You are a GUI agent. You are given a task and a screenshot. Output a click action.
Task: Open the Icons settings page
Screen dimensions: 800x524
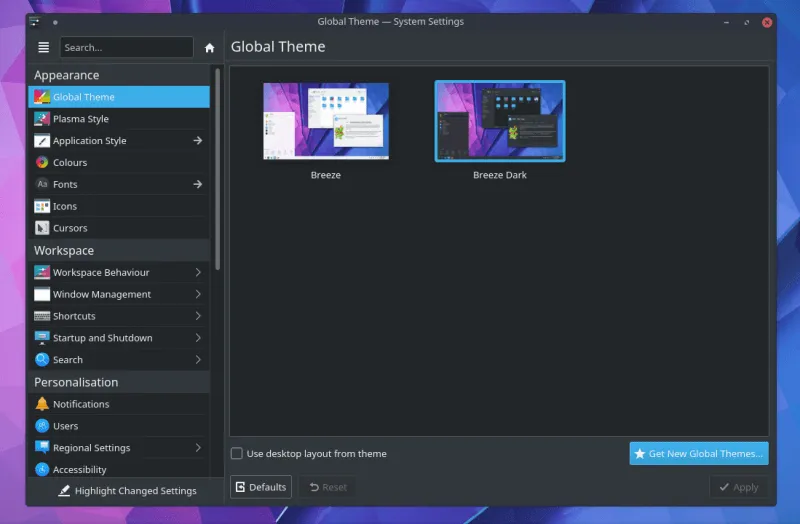pos(64,206)
